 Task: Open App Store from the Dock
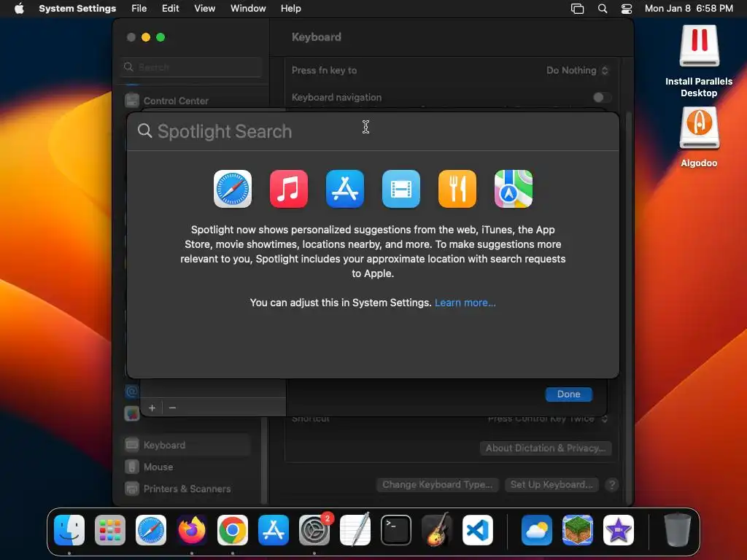[274, 530]
